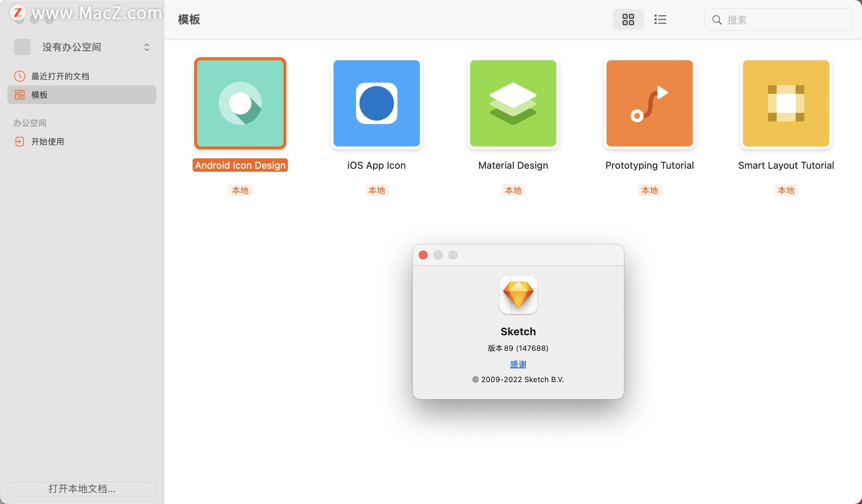Click 打开本地文档... button
The height and width of the screenshot is (504, 862).
point(82,489)
